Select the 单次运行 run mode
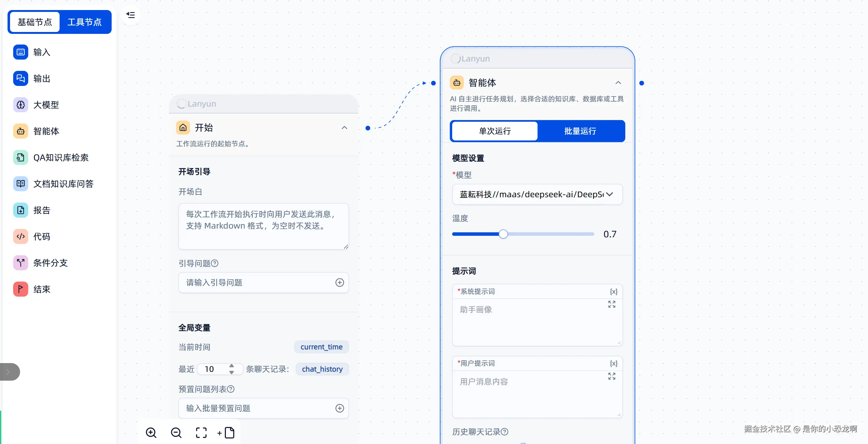Image resolution: width=868 pixels, height=444 pixels. point(495,131)
